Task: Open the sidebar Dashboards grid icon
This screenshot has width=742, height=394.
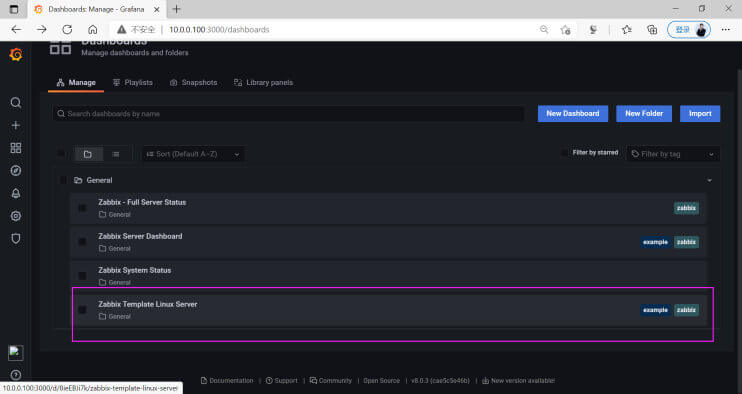Action: [16, 148]
